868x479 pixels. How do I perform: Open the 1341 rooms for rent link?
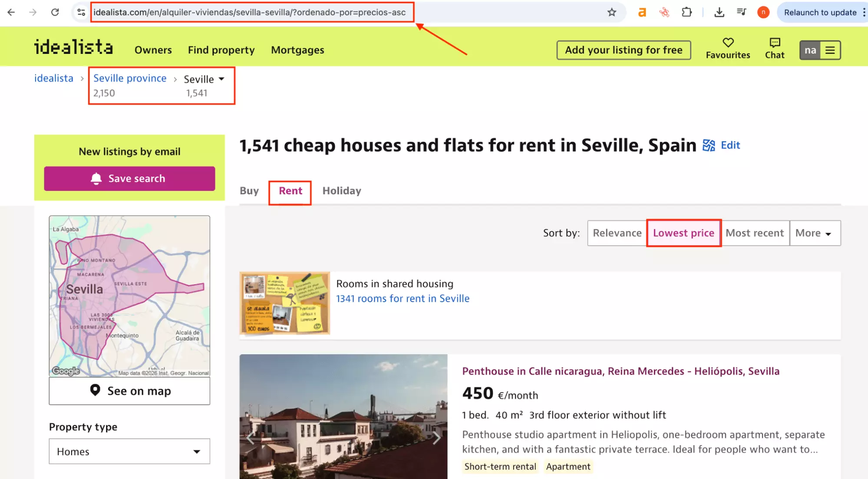(403, 299)
